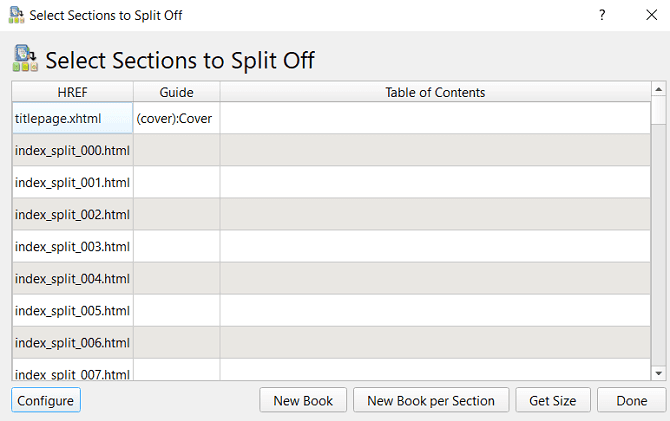Click the Table of Contents header
The width and height of the screenshot is (670, 421).
(435, 92)
